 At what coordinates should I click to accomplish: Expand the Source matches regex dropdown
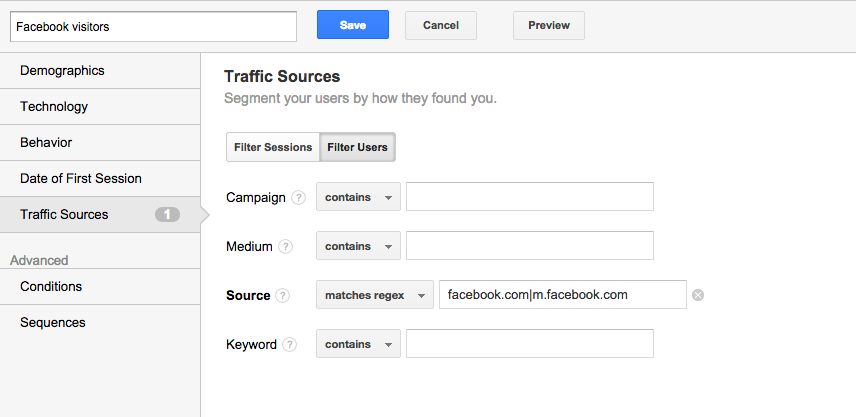click(x=374, y=295)
